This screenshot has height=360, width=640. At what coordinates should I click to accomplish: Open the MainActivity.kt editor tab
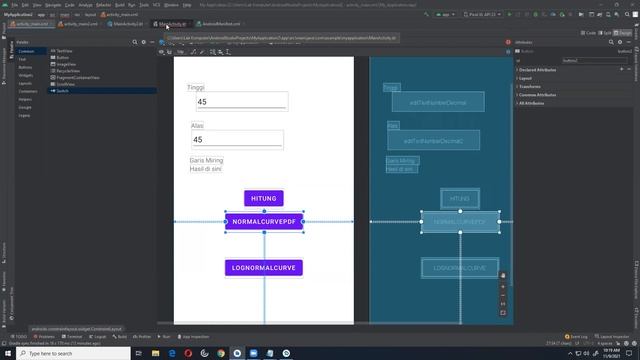point(172,24)
